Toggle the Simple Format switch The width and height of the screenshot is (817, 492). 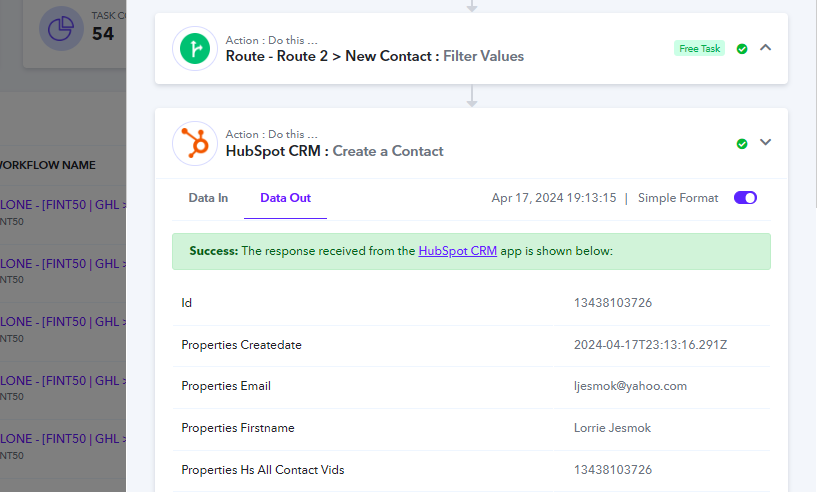tap(745, 198)
